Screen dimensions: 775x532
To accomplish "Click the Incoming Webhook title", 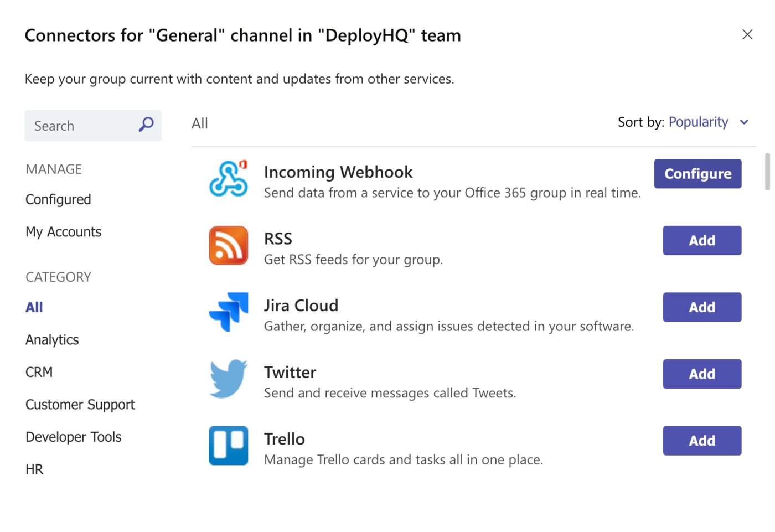I will (x=338, y=172).
